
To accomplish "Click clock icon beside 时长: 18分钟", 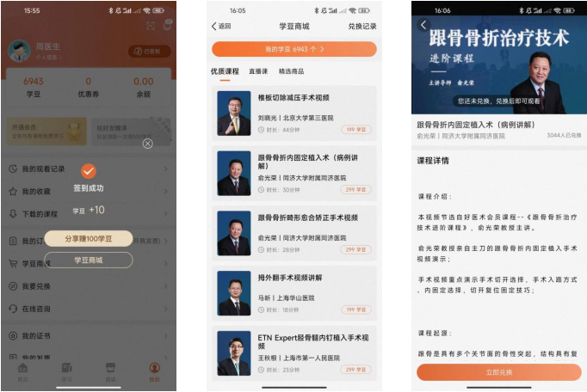I will point(261,309).
